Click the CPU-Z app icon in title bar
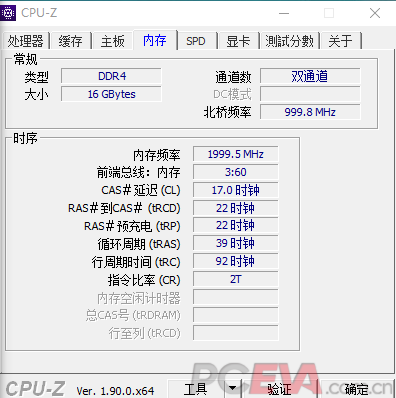This screenshot has width=396, height=398. click(8, 13)
